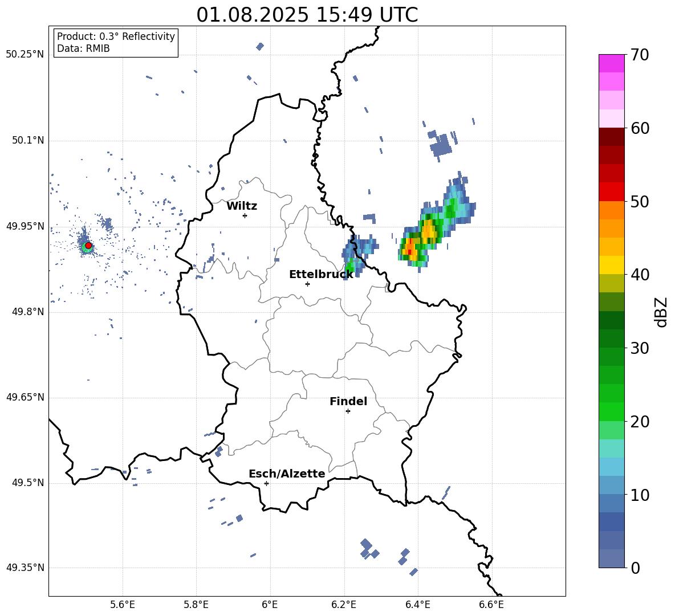Click the 6°E longitude label
The image size is (675, 616).
pos(270,605)
